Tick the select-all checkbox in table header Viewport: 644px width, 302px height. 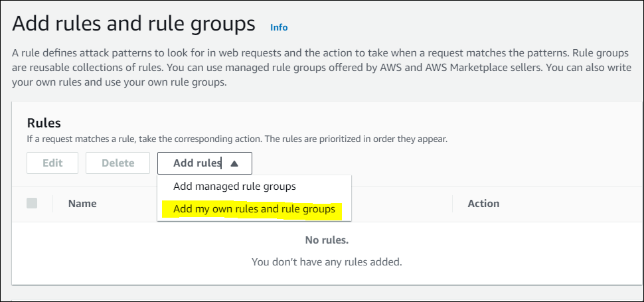point(32,204)
